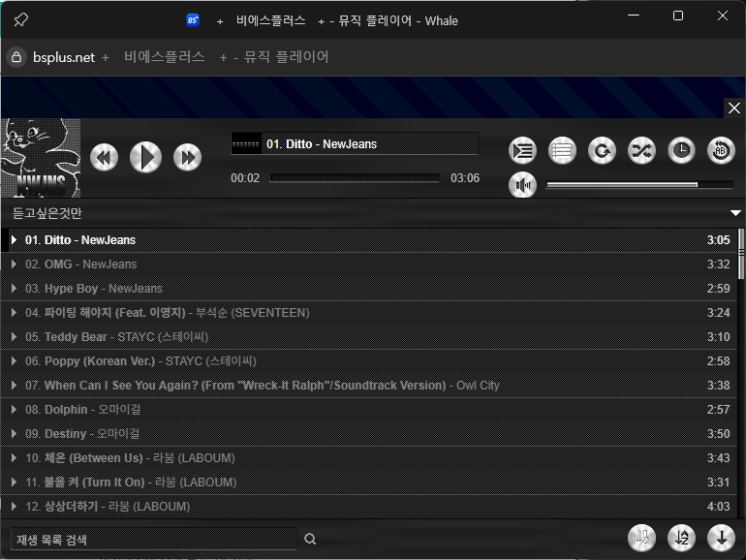Play track 07. When Can I See You Again

click(369, 386)
